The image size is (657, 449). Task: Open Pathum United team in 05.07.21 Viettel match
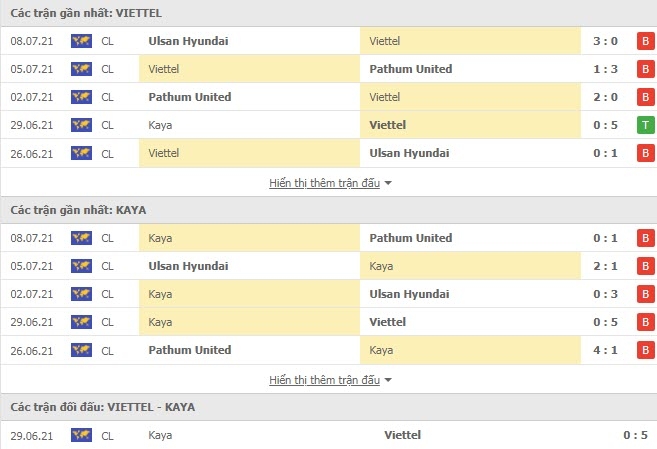(411, 69)
